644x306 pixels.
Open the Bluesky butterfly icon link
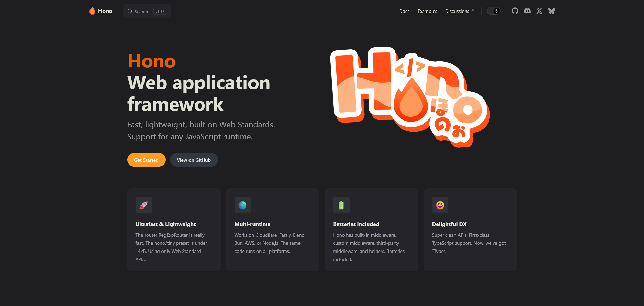551,11
